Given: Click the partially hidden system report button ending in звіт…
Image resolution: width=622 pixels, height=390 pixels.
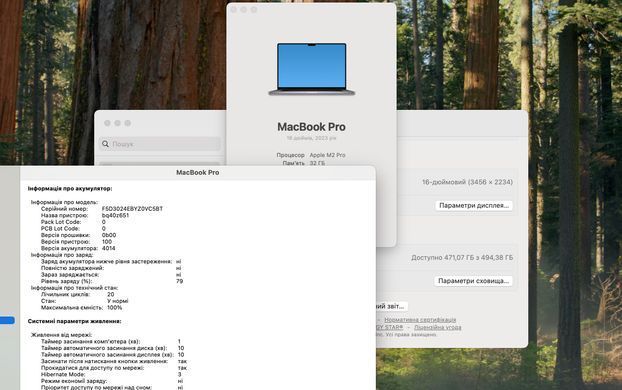Looking at the screenshot, I should tap(392, 306).
